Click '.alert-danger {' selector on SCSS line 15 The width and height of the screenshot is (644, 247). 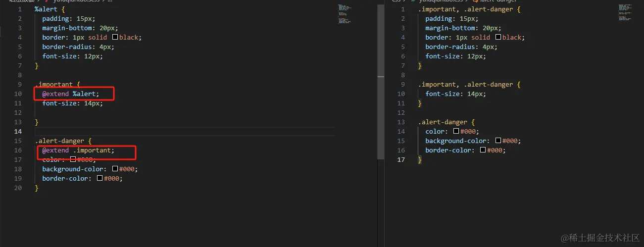63,141
